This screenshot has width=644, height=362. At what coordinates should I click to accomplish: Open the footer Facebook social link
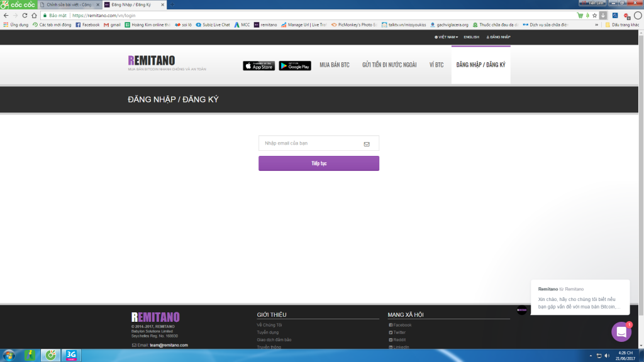(400, 325)
